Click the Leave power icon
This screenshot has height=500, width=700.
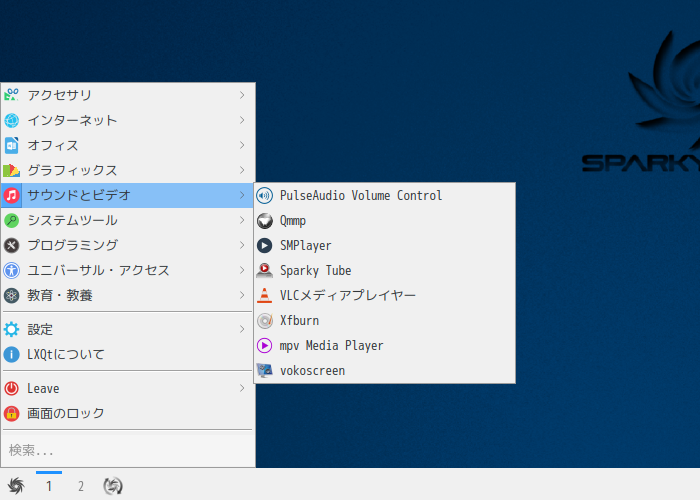click(x=12, y=388)
